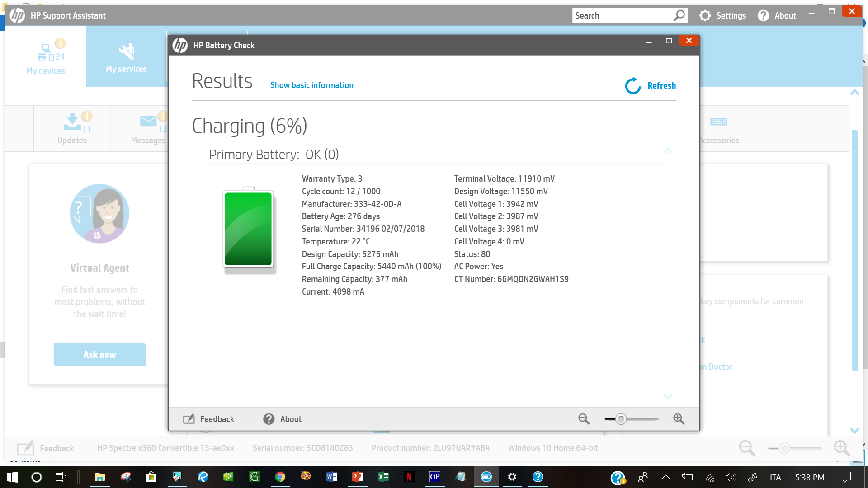Open PowerPoint from taskbar
The image size is (868, 488).
[357, 477]
